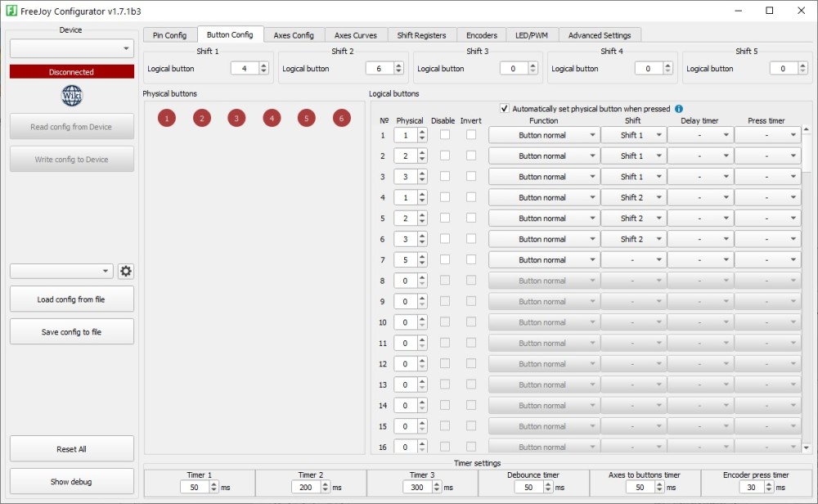Screen dimensions: 818x504
Task: Toggle automatically set physical button when pressed
Action: [x=505, y=109]
